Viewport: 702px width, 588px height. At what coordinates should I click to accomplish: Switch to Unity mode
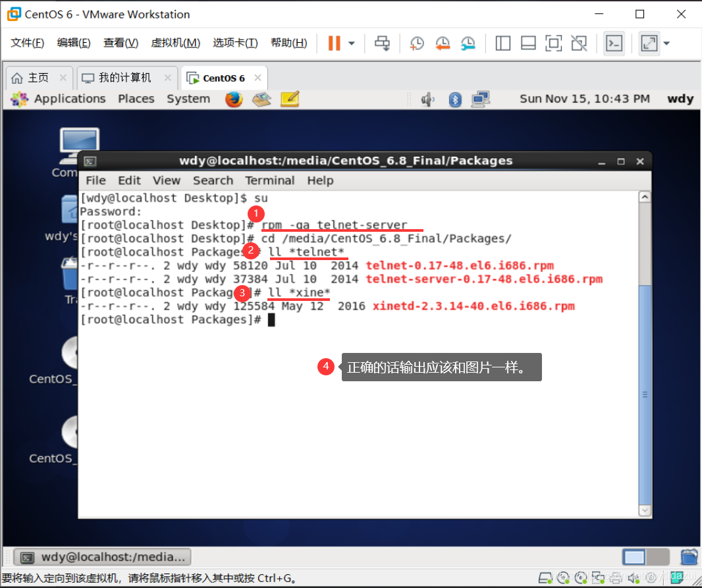click(580, 43)
